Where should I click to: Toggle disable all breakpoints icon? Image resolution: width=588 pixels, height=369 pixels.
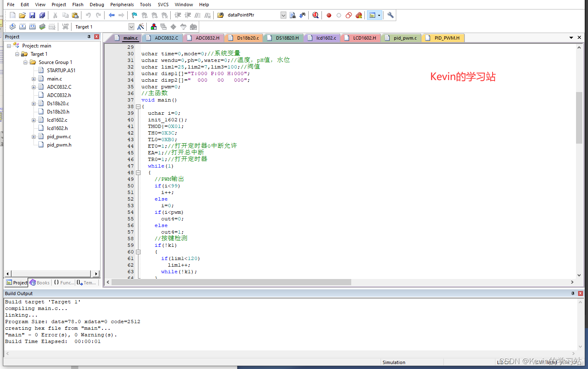349,15
